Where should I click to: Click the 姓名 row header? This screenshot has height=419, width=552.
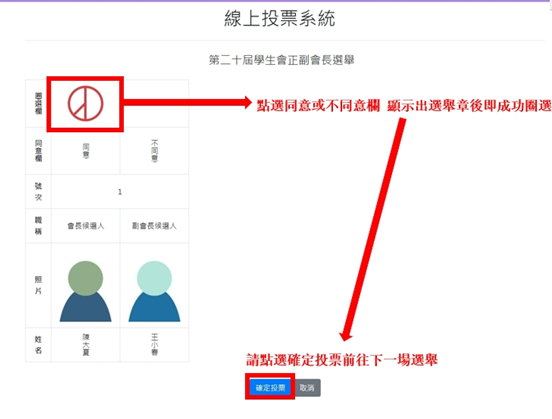coord(38,345)
